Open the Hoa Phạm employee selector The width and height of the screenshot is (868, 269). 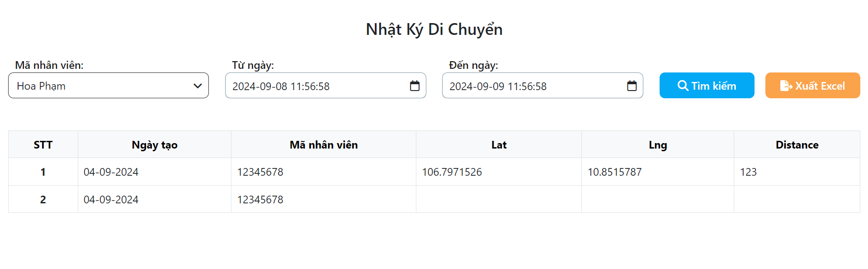(x=108, y=86)
